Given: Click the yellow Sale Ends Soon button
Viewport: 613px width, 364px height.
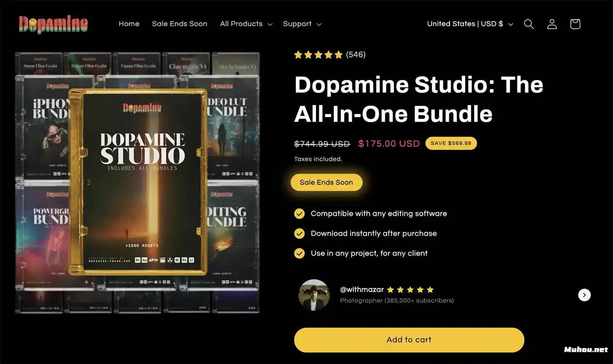Looking at the screenshot, I should tap(327, 182).
